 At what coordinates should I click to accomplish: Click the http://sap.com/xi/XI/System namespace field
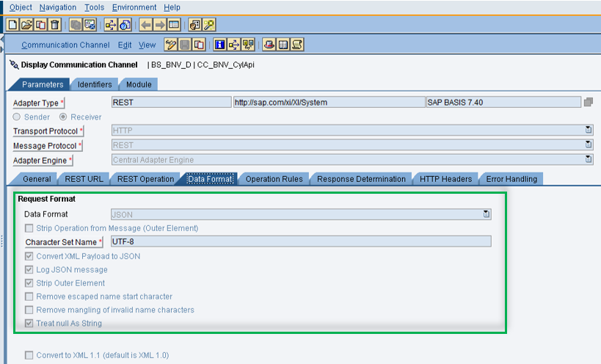329,102
